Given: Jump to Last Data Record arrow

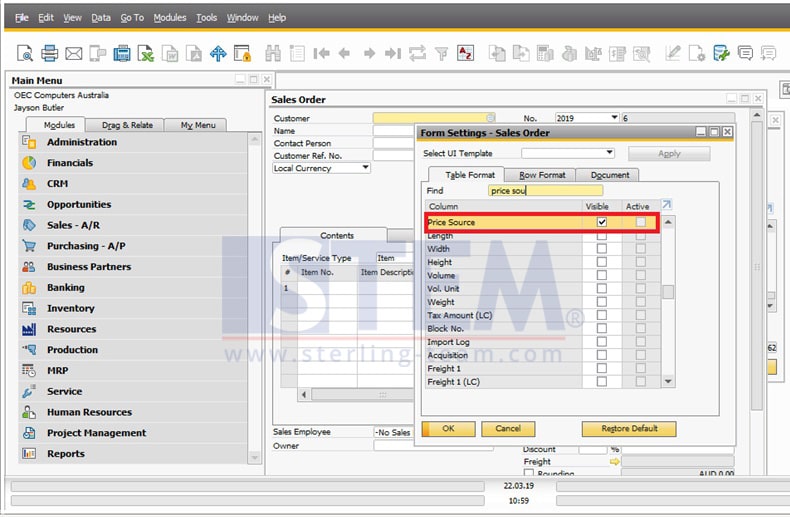Looking at the screenshot, I should point(393,53).
